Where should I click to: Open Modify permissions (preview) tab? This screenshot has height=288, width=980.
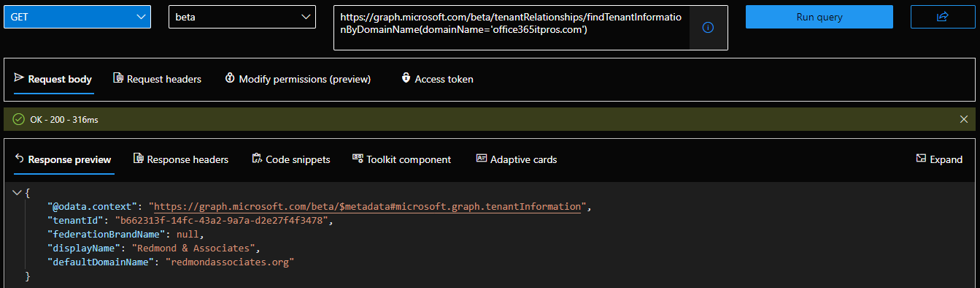[298, 79]
